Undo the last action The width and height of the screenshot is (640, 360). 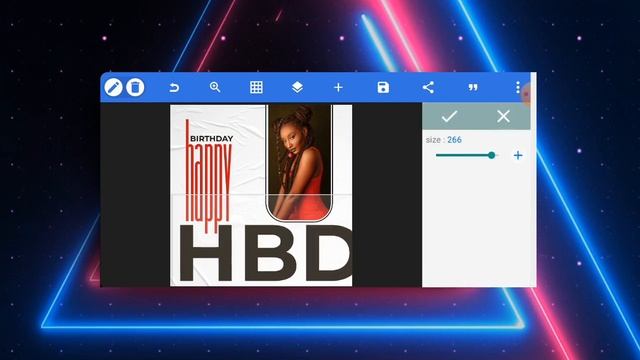(x=174, y=87)
